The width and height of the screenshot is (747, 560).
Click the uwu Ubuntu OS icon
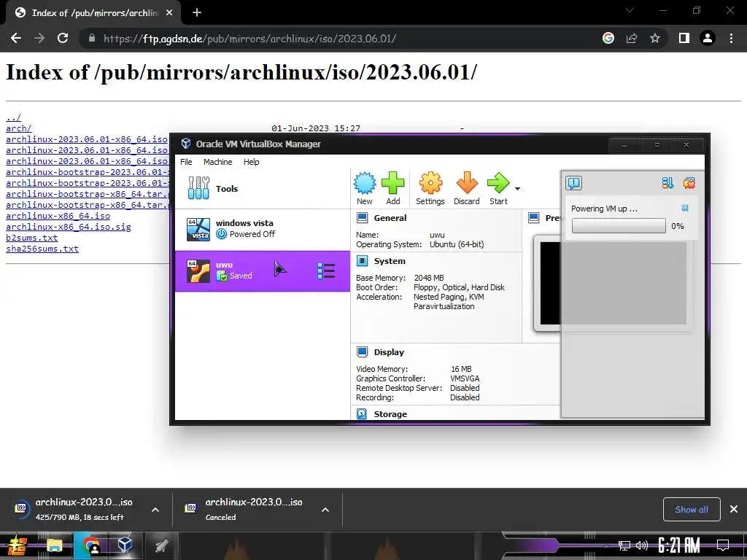click(198, 271)
